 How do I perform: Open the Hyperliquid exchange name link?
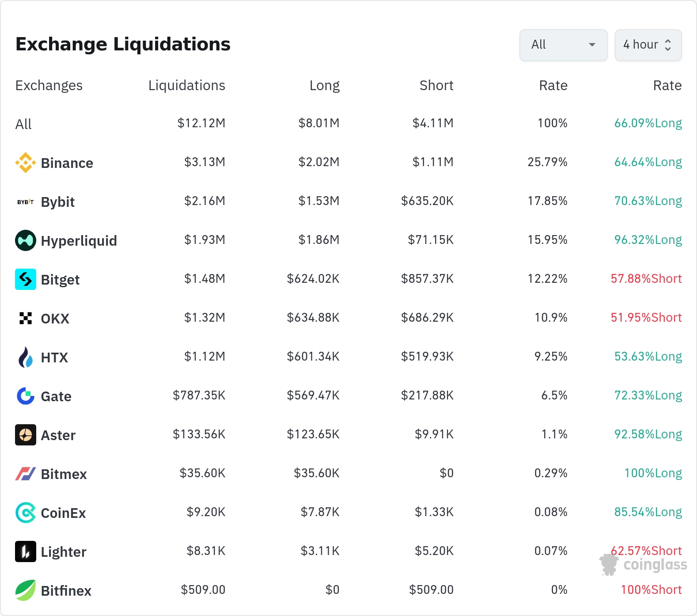(79, 241)
